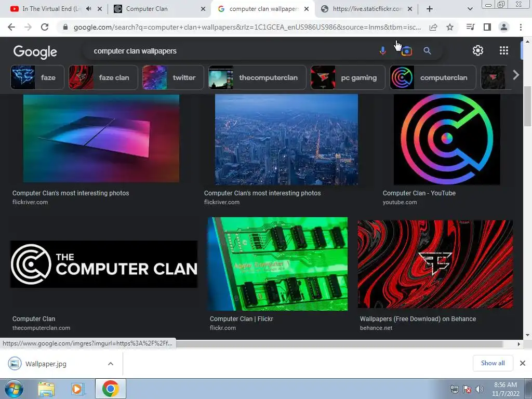Share this page from the address bar

click(433, 27)
